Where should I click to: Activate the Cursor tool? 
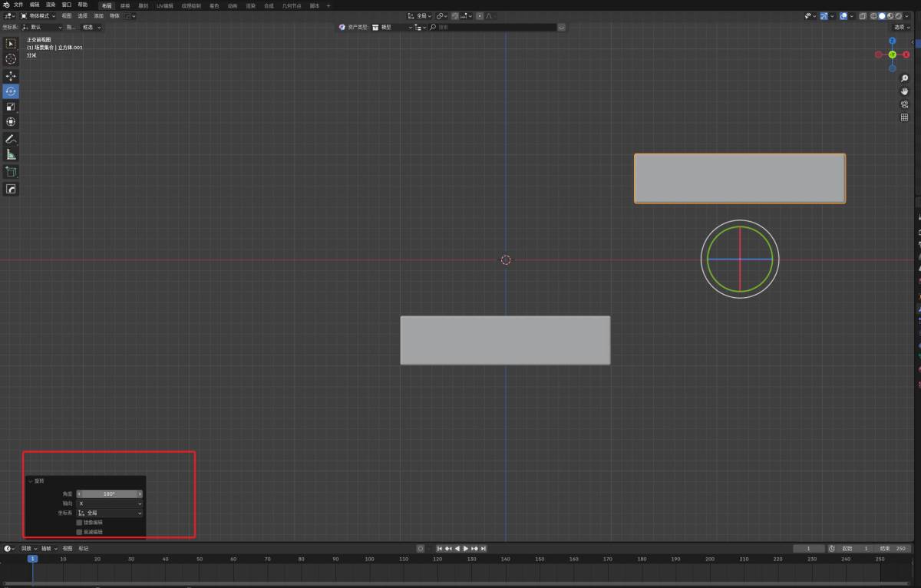pyautogui.click(x=11, y=59)
